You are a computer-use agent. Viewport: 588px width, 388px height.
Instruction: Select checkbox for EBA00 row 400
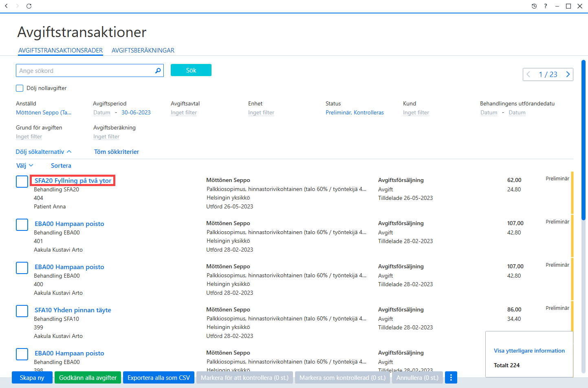tap(22, 268)
